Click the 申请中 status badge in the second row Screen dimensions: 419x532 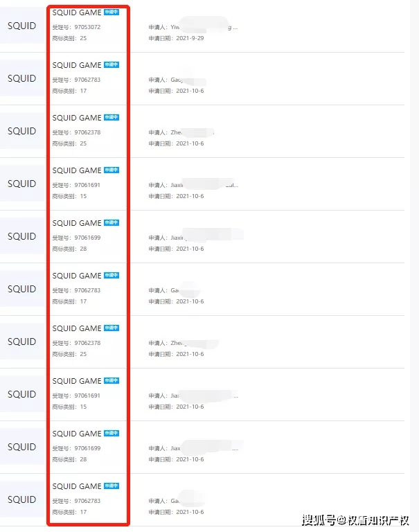click(x=112, y=65)
